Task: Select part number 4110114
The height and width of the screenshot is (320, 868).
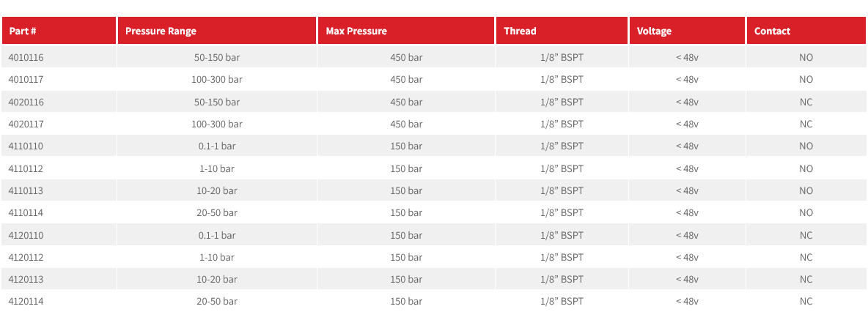Action: coord(26,213)
